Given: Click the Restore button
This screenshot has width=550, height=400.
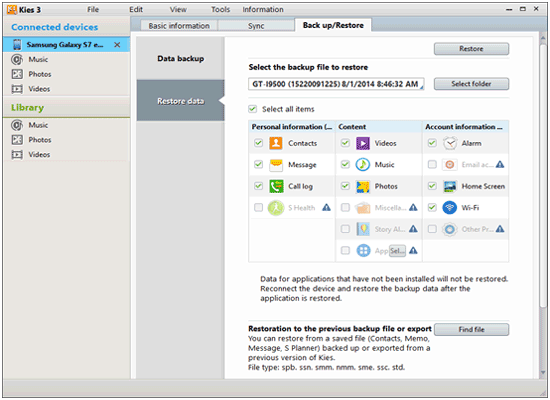Looking at the screenshot, I should coord(471,49).
